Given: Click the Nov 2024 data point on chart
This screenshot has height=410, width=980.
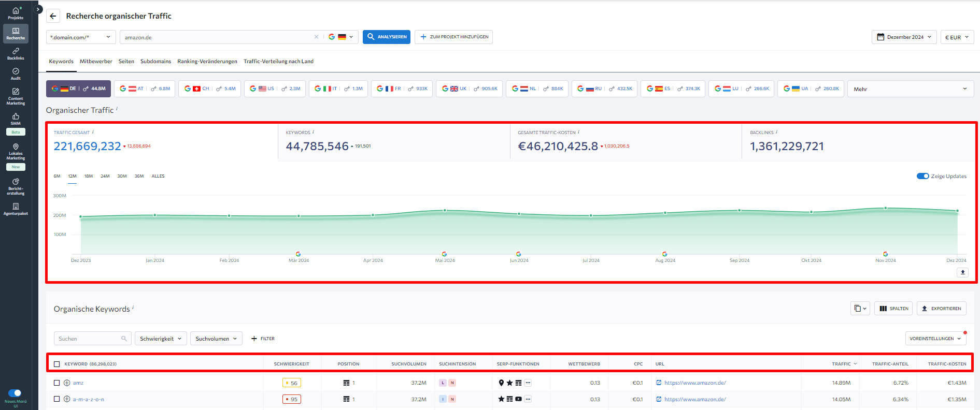Looking at the screenshot, I should click(x=885, y=208).
